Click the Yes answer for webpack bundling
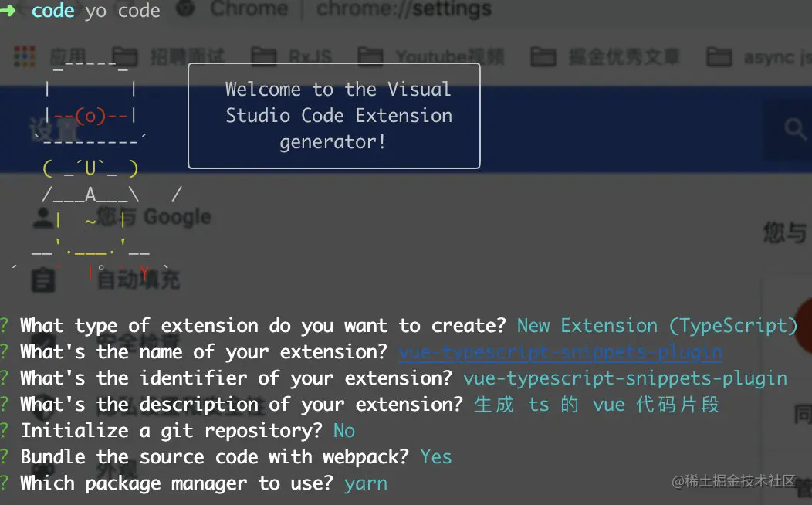 tap(435, 457)
